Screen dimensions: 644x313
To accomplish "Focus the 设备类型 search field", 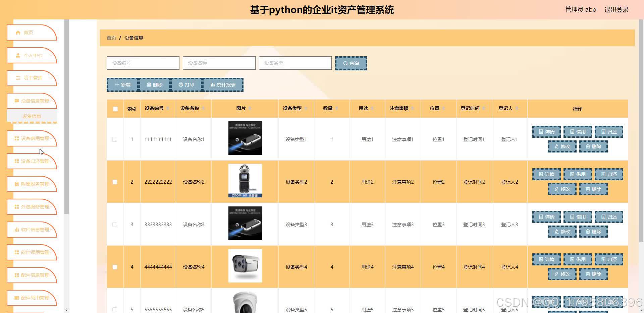I will (x=295, y=63).
